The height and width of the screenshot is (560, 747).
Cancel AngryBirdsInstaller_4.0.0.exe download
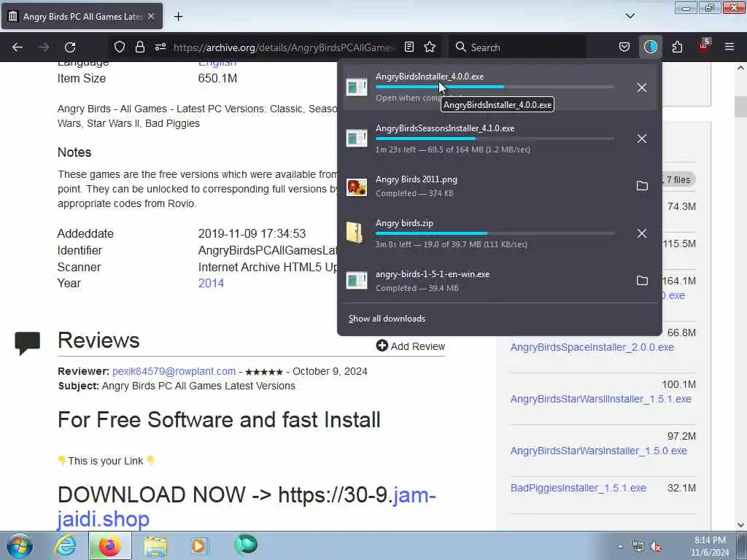coord(642,87)
